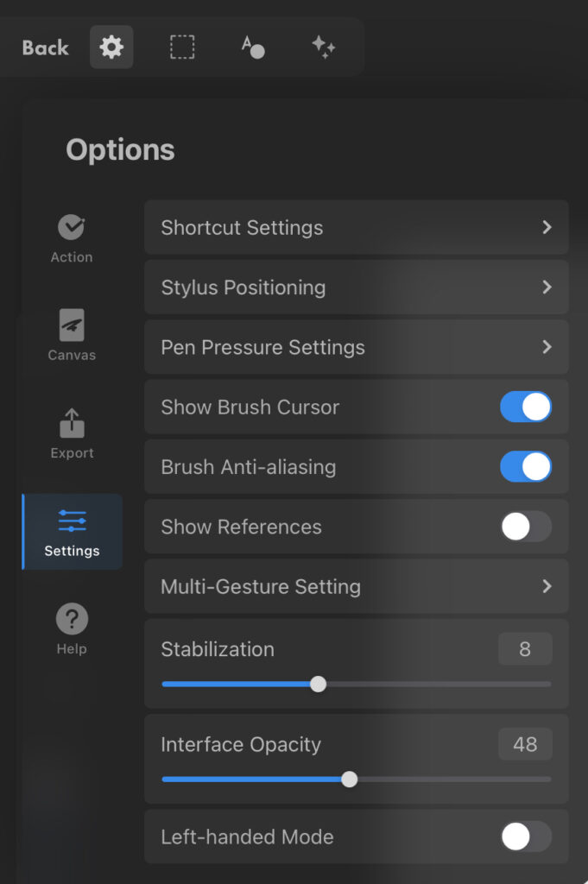Click the gear options icon
This screenshot has width=588, height=884.
pyautogui.click(x=111, y=47)
